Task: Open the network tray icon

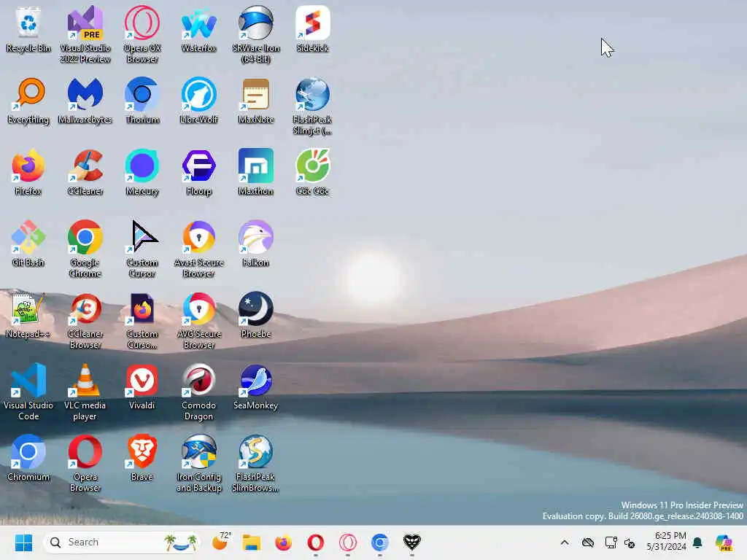Action: 611,542
